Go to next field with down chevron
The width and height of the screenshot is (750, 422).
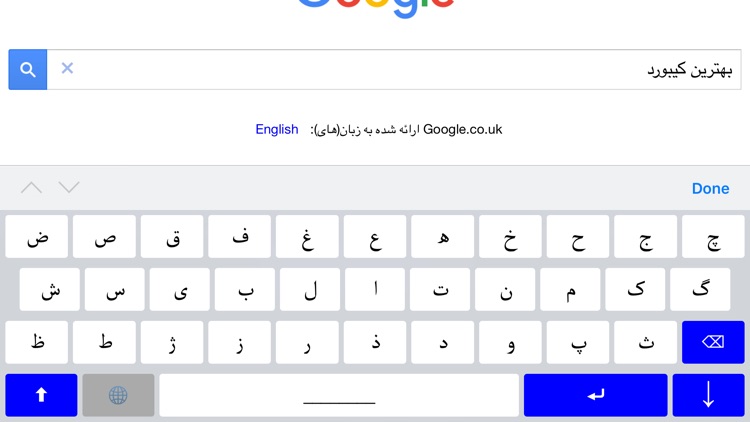(x=69, y=188)
